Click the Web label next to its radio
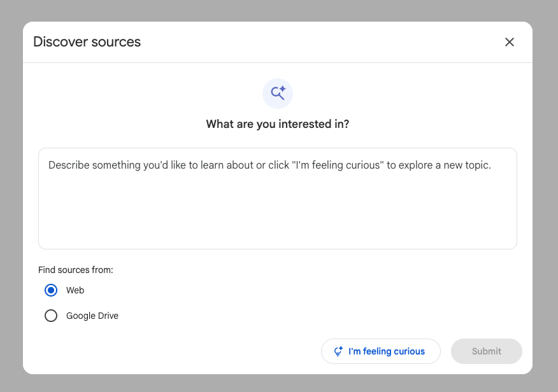558x392 pixels. pyautogui.click(x=75, y=290)
